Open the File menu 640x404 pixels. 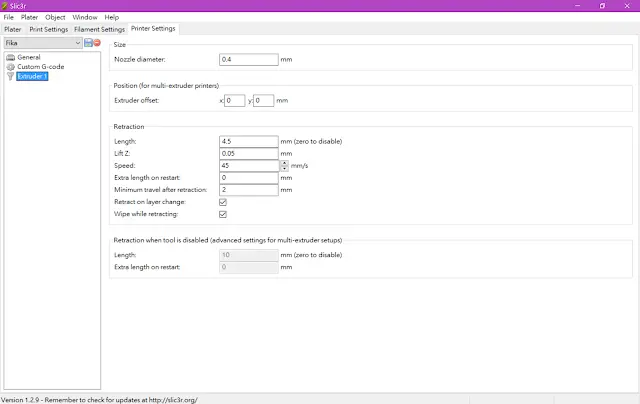9,17
